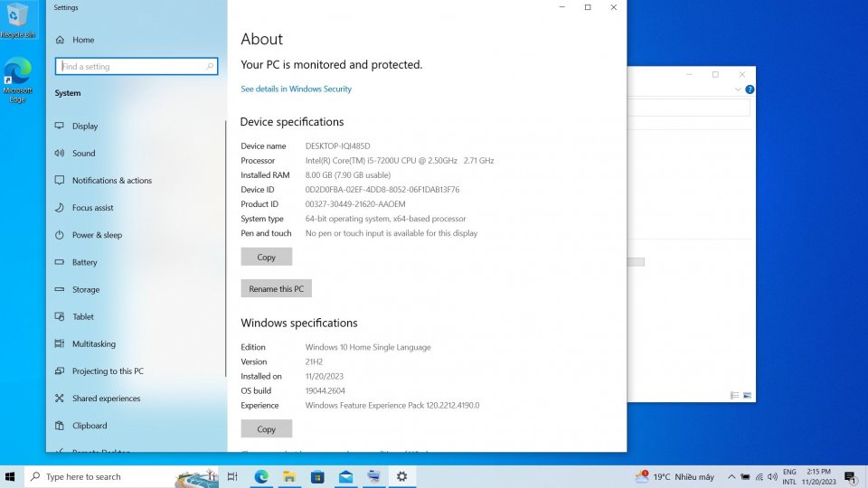Image resolution: width=868 pixels, height=488 pixels.
Task: Switch File Explorer to large icons view
Action: (747, 396)
